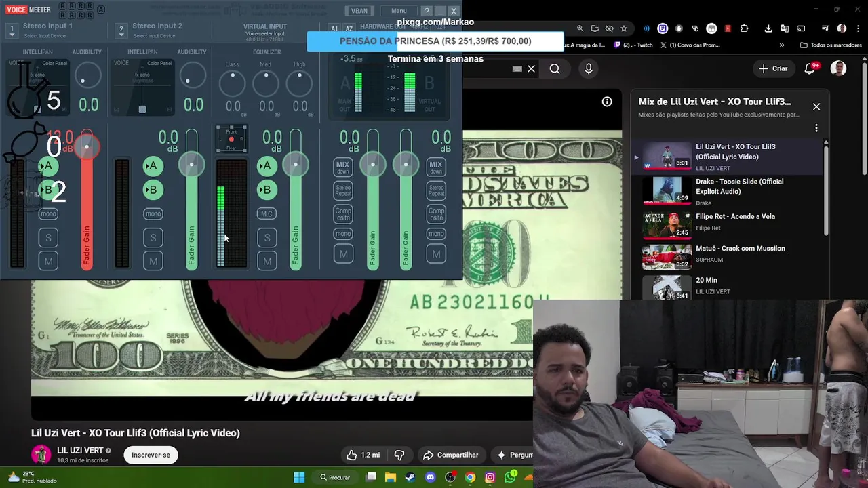Screen dimensions: 868x488
Task: Click the Criar button on YouTube
Action: (x=773, y=68)
